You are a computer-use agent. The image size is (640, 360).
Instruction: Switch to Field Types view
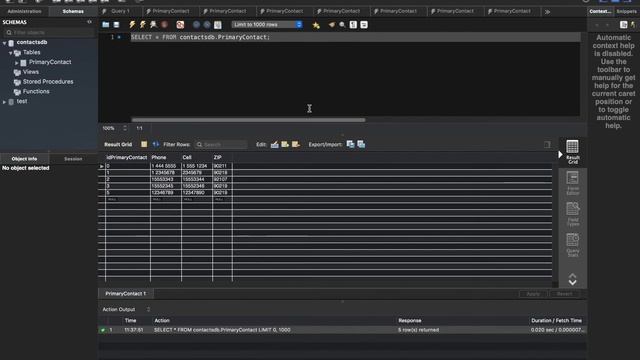[x=573, y=214]
